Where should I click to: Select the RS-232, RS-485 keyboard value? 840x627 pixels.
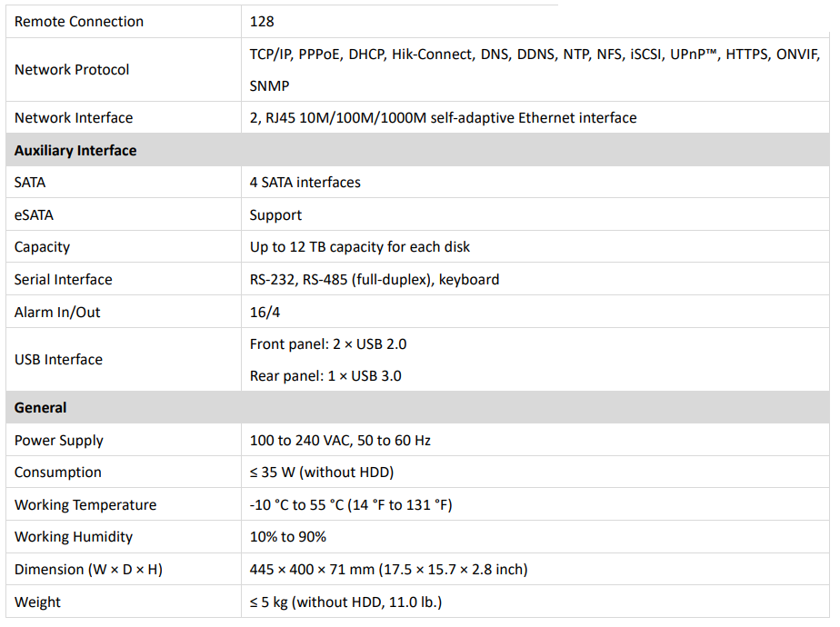point(374,279)
